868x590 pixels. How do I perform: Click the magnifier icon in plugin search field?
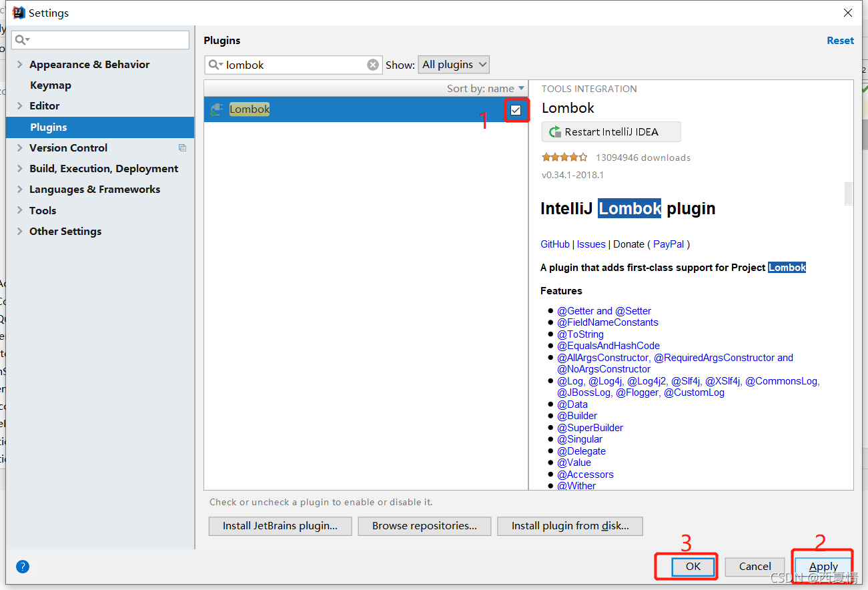(215, 65)
